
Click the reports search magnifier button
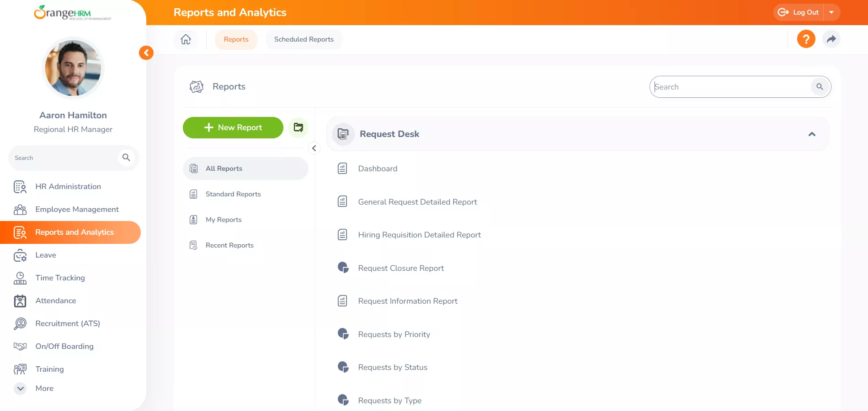[x=820, y=87]
